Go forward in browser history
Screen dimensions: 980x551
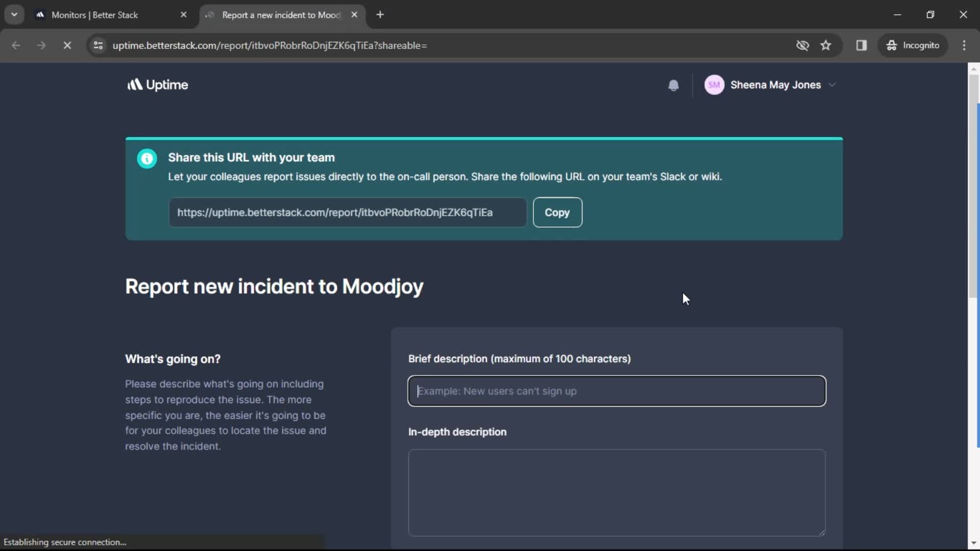[x=41, y=45]
